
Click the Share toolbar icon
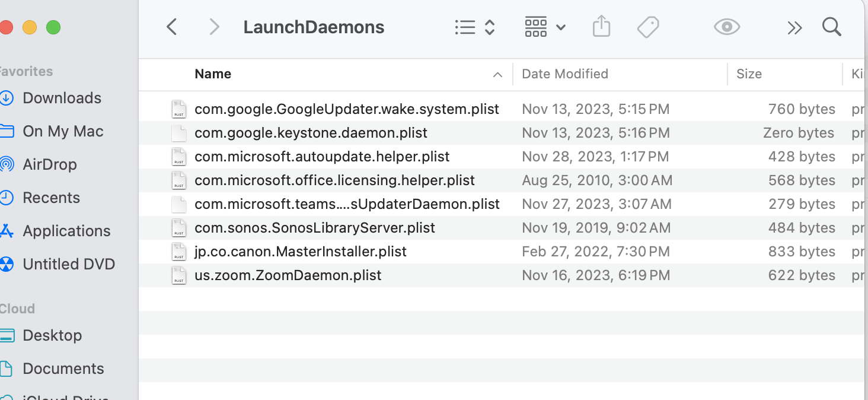point(601,27)
